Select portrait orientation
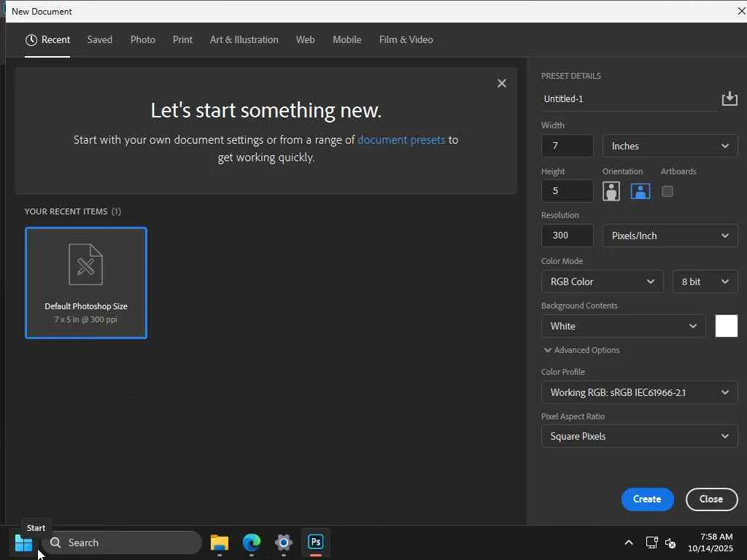747x560 pixels. 611,192
